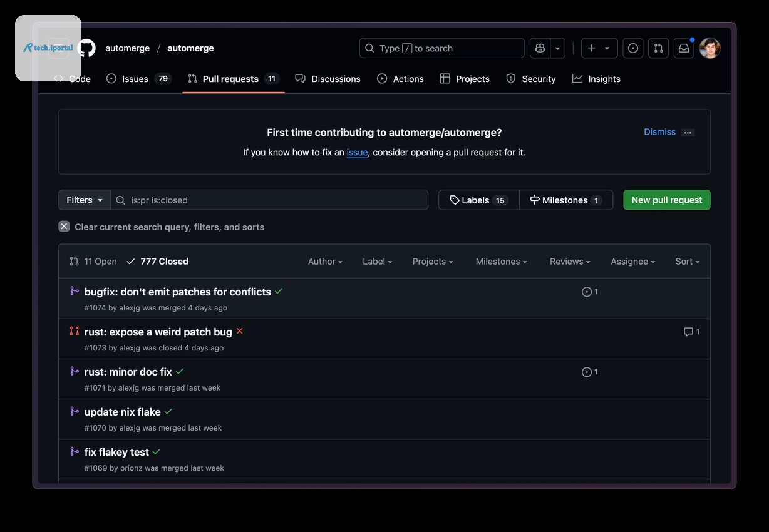
Task: Show the 11 Open pull requests
Action: (x=93, y=262)
